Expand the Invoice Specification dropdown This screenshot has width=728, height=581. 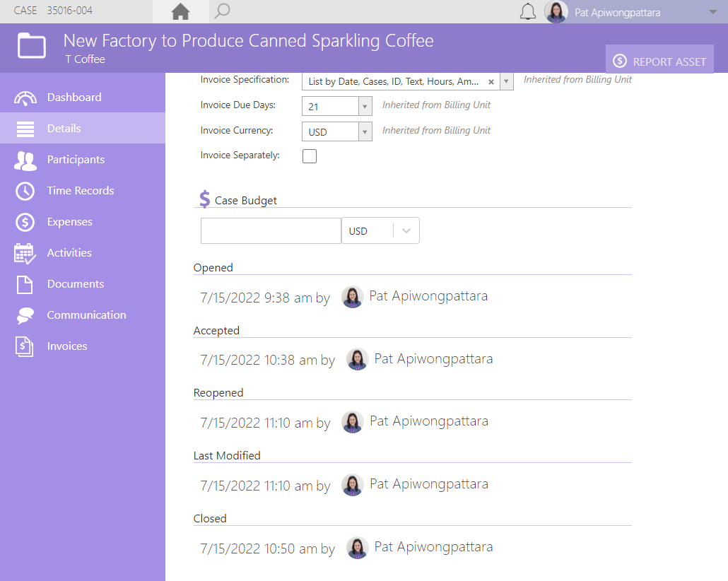507,81
